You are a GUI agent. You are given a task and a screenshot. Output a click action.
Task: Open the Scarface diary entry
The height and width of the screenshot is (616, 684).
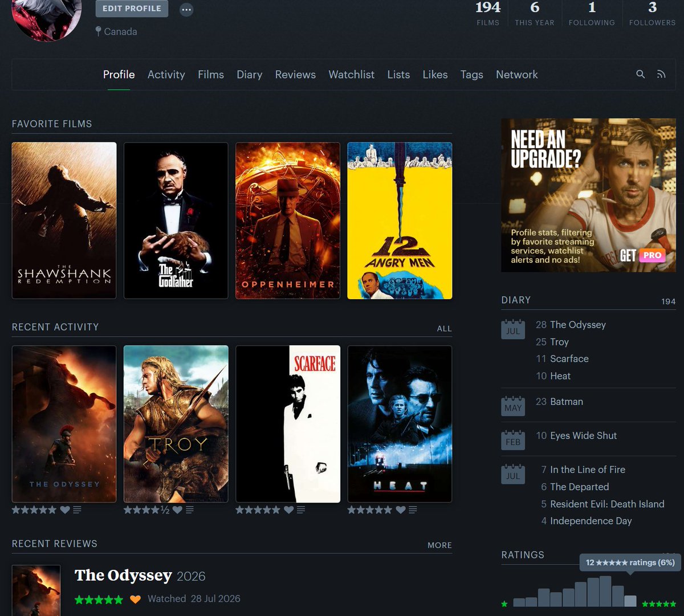(569, 358)
